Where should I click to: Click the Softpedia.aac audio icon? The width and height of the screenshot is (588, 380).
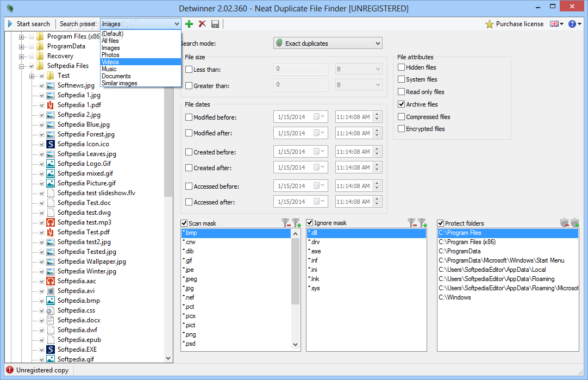51,281
